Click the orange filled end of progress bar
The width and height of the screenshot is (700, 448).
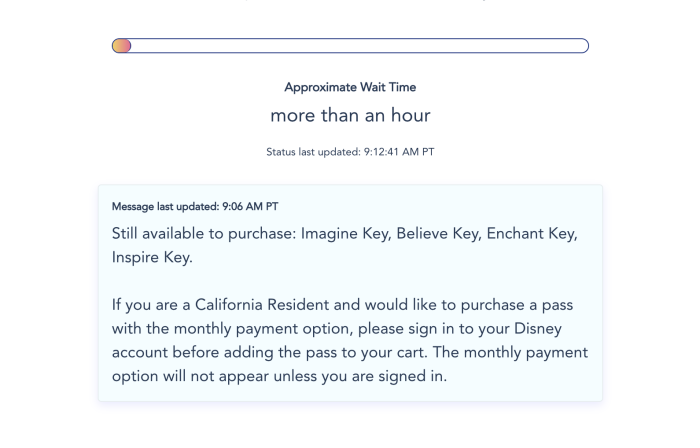[122, 46]
